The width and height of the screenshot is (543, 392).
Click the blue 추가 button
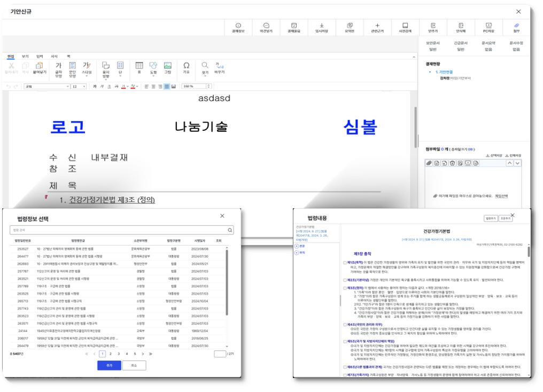[x=109, y=365]
